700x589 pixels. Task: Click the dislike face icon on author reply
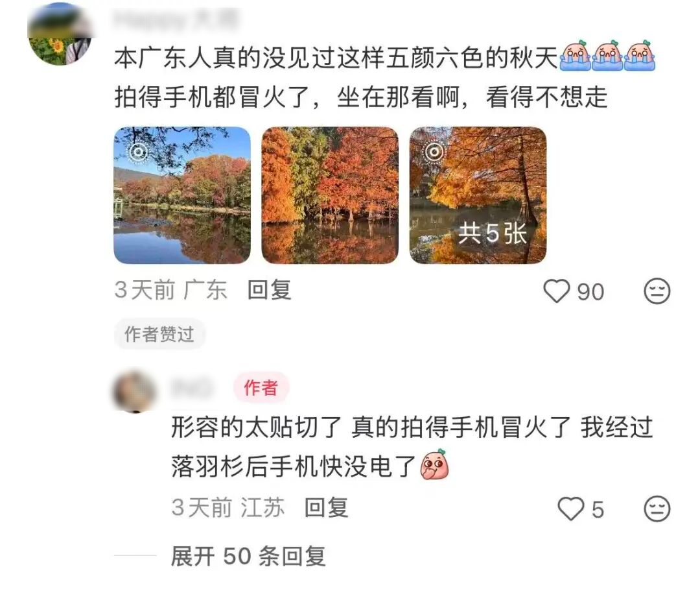click(x=657, y=509)
